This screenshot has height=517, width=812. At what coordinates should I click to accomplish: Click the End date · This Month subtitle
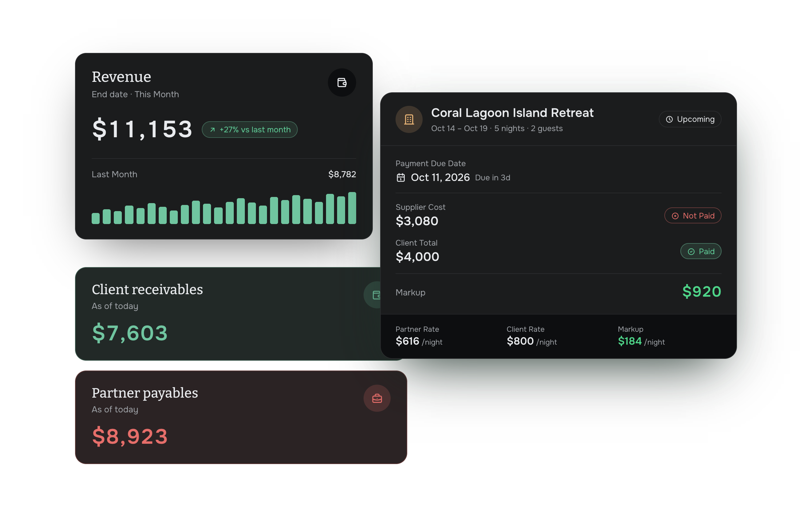pos(135,94)
